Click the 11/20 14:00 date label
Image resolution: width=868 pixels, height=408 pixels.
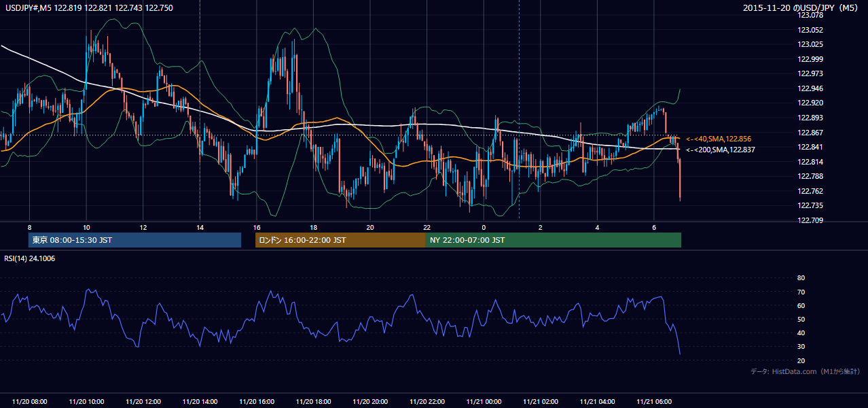pos(200,402)
